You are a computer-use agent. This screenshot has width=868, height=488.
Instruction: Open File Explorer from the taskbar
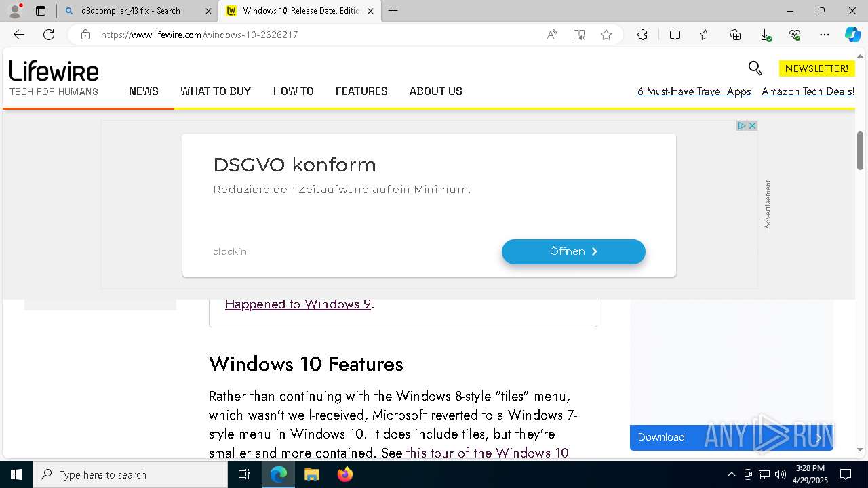[x=311, y=474]
